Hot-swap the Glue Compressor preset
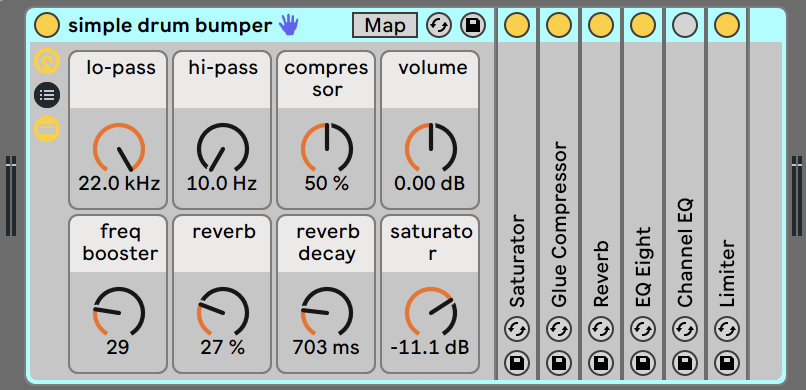 pos(559,329)
